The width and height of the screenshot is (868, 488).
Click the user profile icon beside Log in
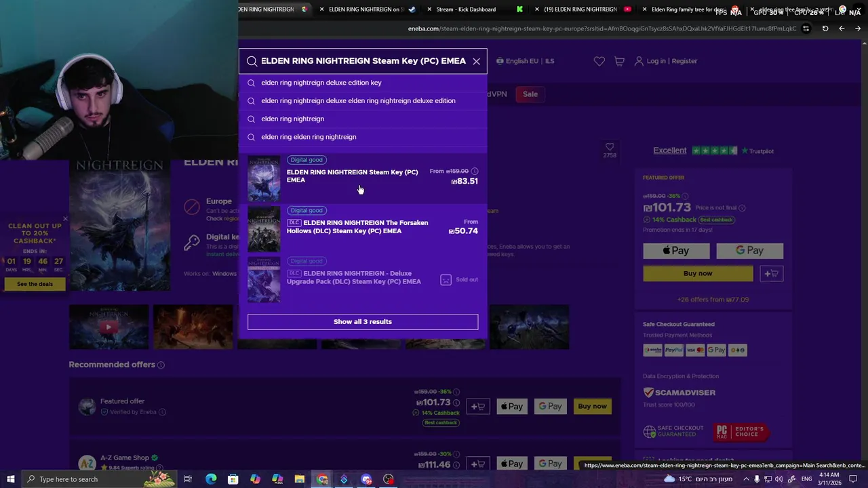pos(639,61)
